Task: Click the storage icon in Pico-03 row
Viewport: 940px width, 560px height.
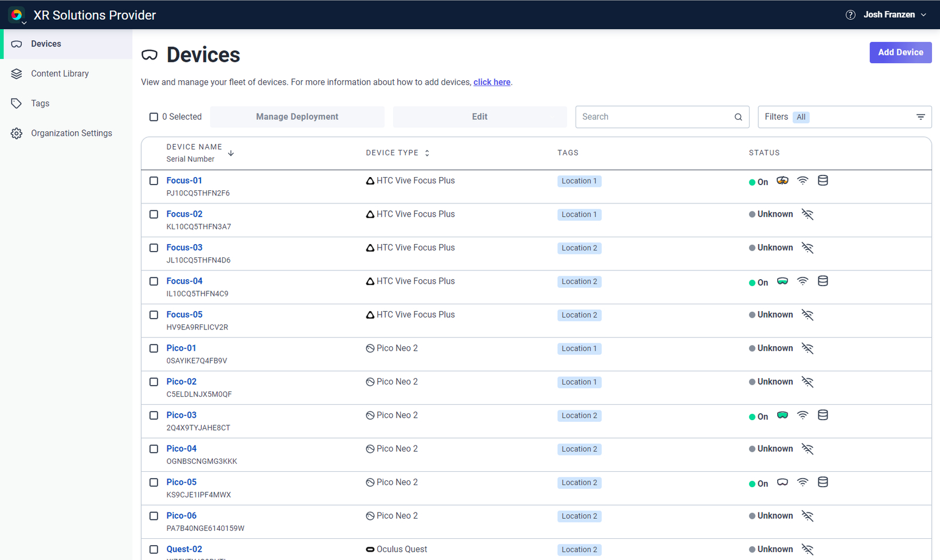Action: (822, 415)
